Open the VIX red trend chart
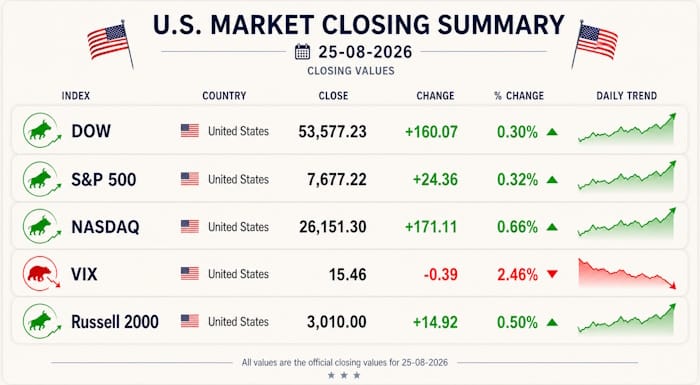Viewport: 700px width, 385px height. 627,273
